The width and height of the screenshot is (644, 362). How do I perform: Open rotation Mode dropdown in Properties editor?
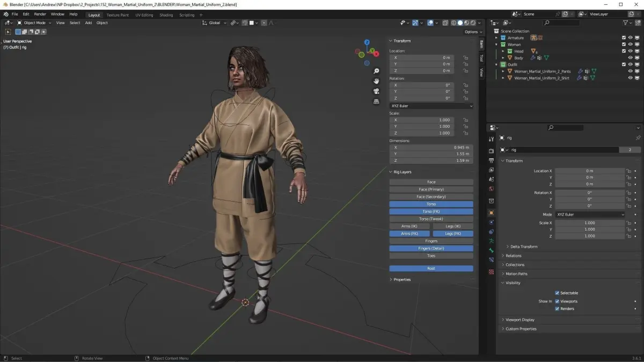pos(590,215)
